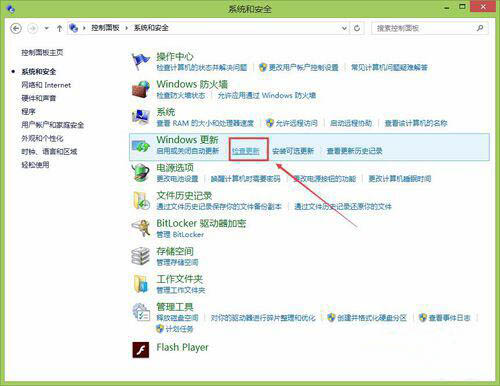The width and height of the screenshot is (500, 386).
Task: Click 更改电池设置 link
Action: tap(177, 179)
